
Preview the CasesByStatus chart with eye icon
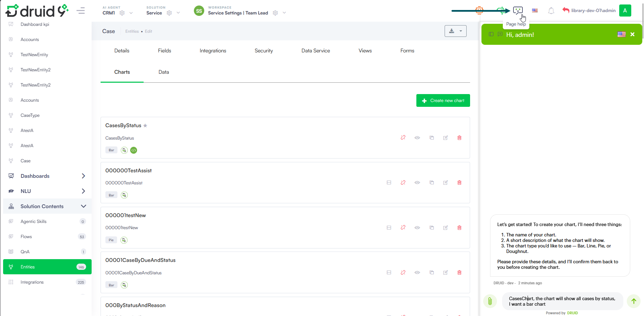click(417, 138)
